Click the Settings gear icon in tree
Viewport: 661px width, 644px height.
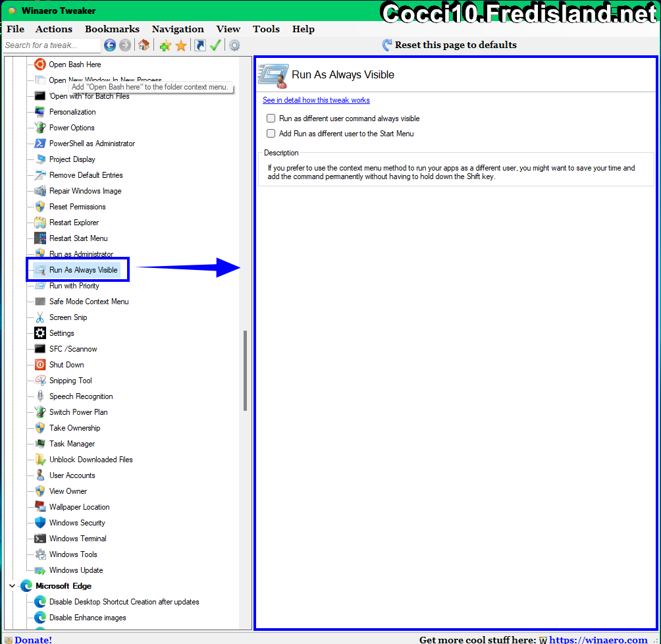coord(40,333)
